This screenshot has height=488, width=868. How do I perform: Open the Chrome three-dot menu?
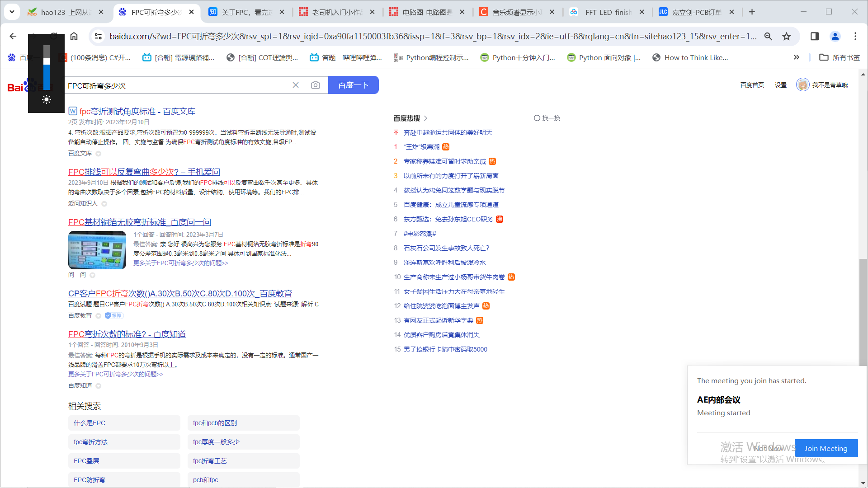click(x=855, y=36)
